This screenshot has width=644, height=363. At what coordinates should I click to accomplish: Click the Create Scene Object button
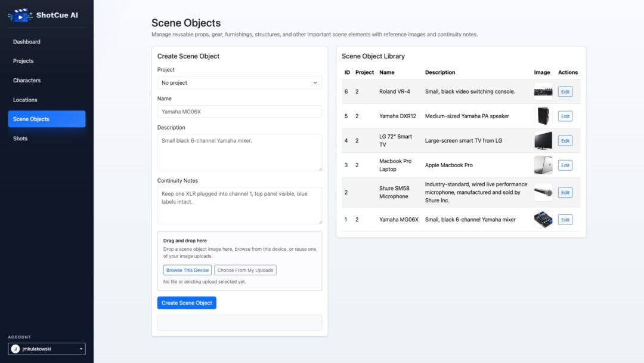187,303
